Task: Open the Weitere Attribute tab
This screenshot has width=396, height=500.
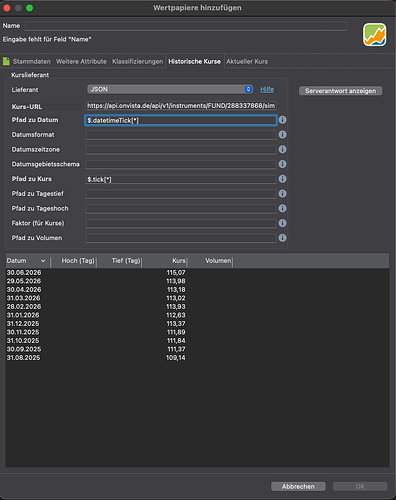Action: (x=81, y=61)
